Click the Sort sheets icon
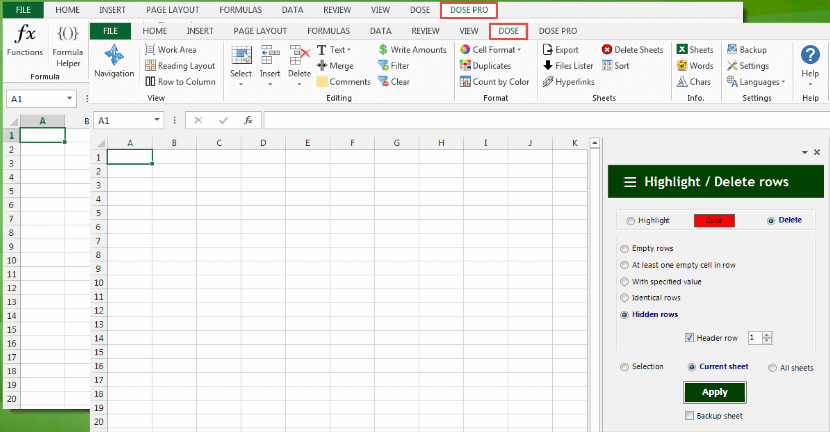The width and height of the screenshot is (830, 432). (607, 66)
